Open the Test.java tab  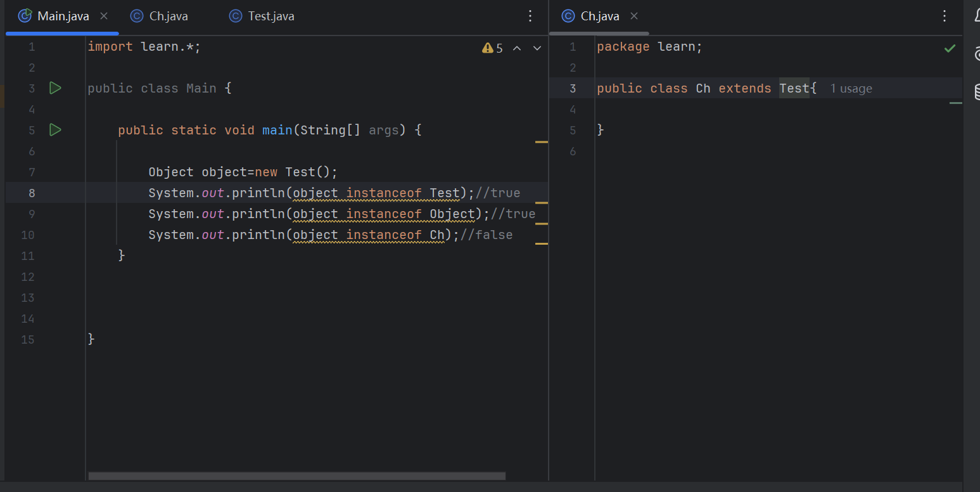[x=262, y=16]
